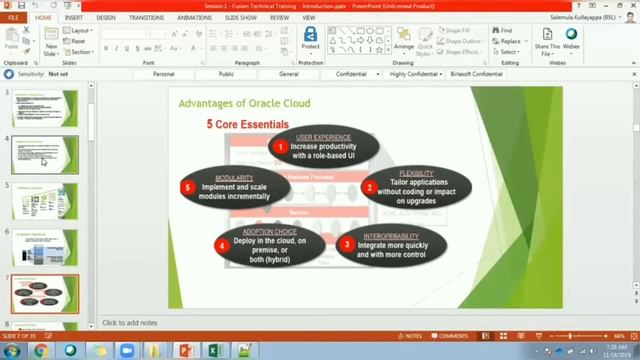The width and height of the screenshot is (640, 360).
Task: Click the Help question mark icon
Action: 578,6
